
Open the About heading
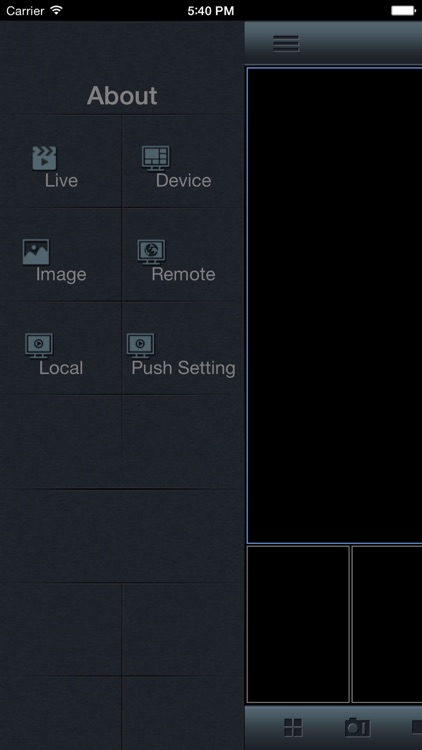tap(122, 96)
